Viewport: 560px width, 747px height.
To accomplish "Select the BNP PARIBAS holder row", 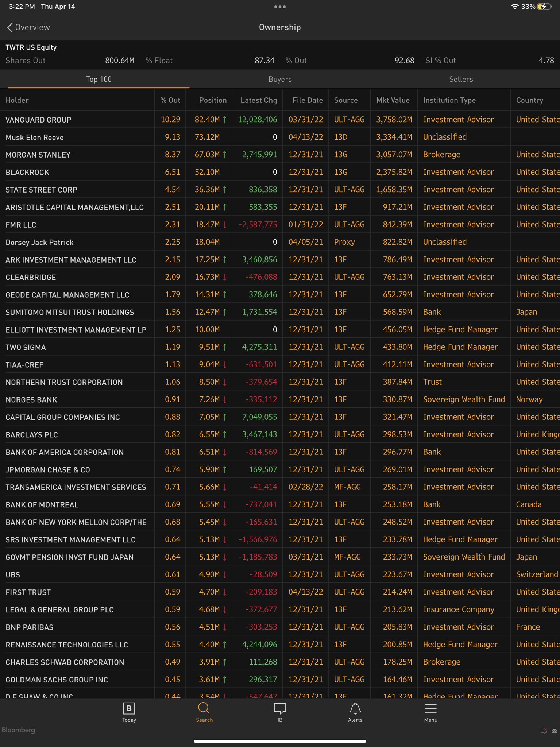I will tap(280, 627).
